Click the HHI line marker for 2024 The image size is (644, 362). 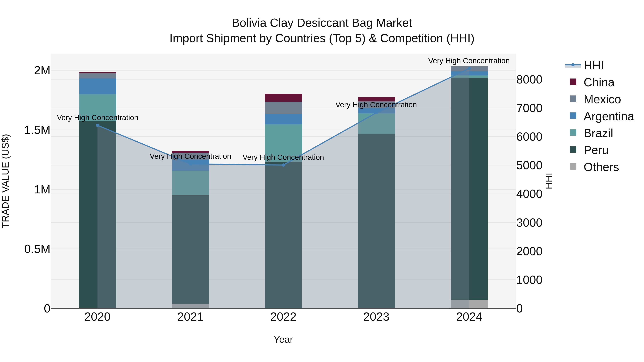(469, 68)
